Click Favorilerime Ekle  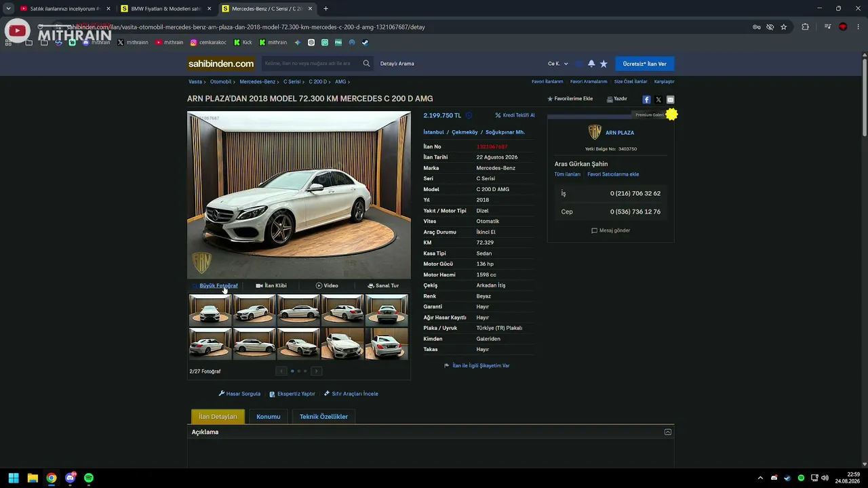570,99
